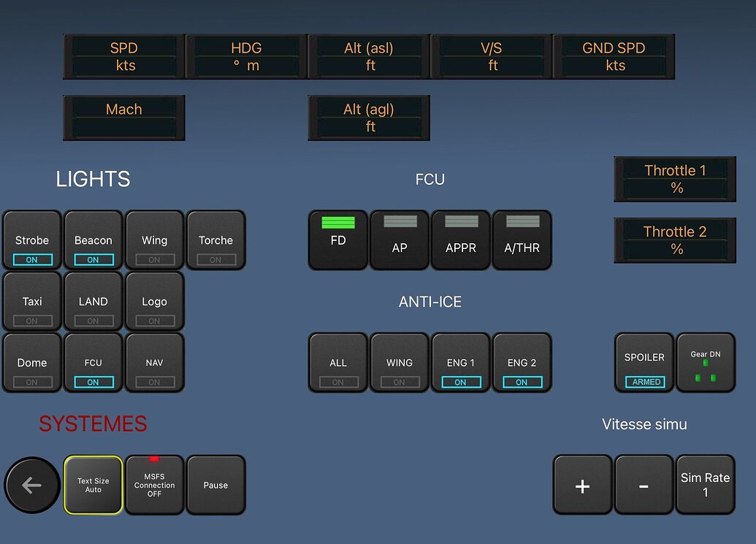Click the Sim Rate 1 button
756x544 pixels.
click(x=706, y=485)
